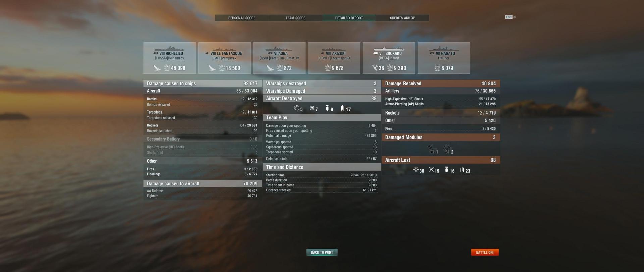Image resolution: width=644 pixels, height=272 pixels.
Task: Click the torpedo bomber icon under Aircraft Destroyed
Action: click(x=312, y=108)
